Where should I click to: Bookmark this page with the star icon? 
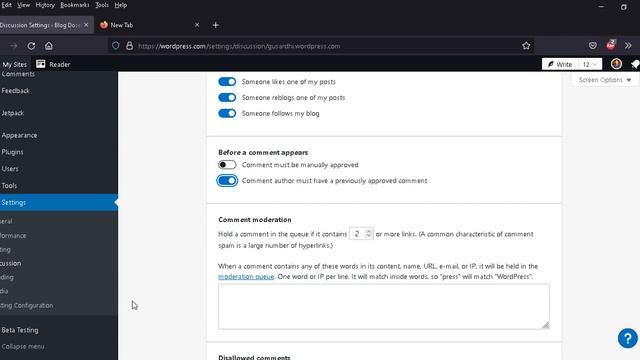pos(526,46)
